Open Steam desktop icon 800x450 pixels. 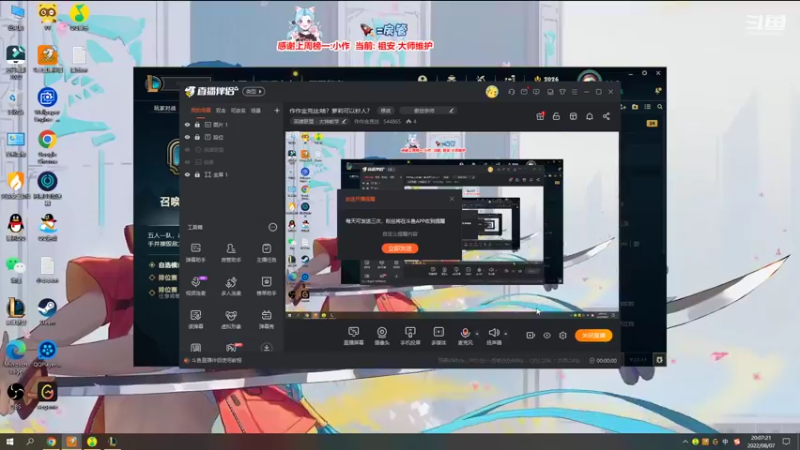47,311
